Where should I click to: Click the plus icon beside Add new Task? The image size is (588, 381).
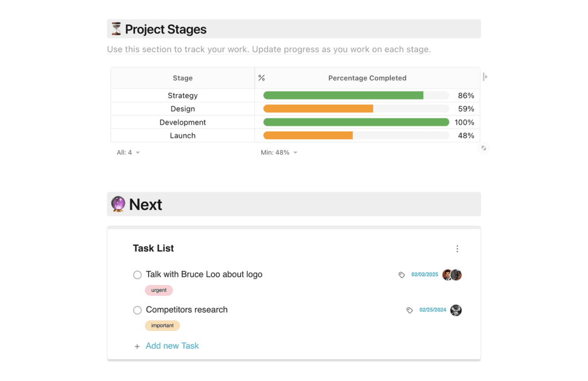(x=137, y=347)
